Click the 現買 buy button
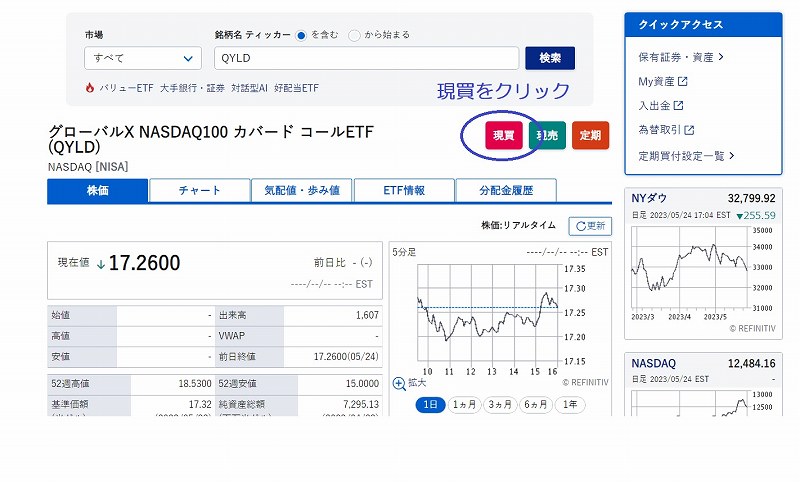The image size is (800, 482). point(504,135)
